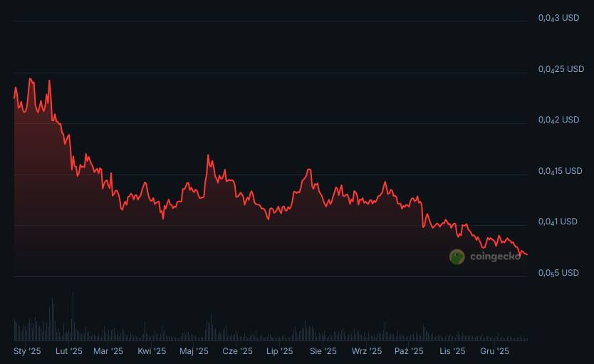Click the Lis '25 axis label
This screenshot has height=364, width=594.
click(x=452, y=351)
